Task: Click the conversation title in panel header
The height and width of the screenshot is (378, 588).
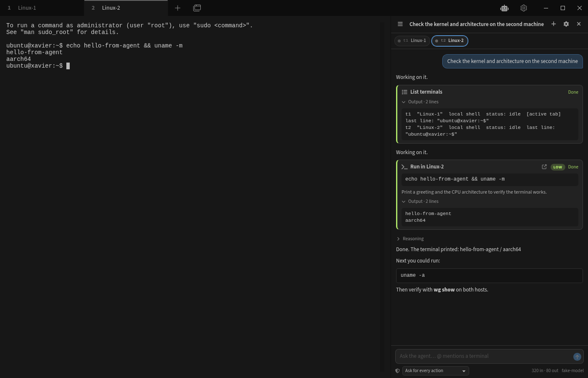Action: point(477,24)
